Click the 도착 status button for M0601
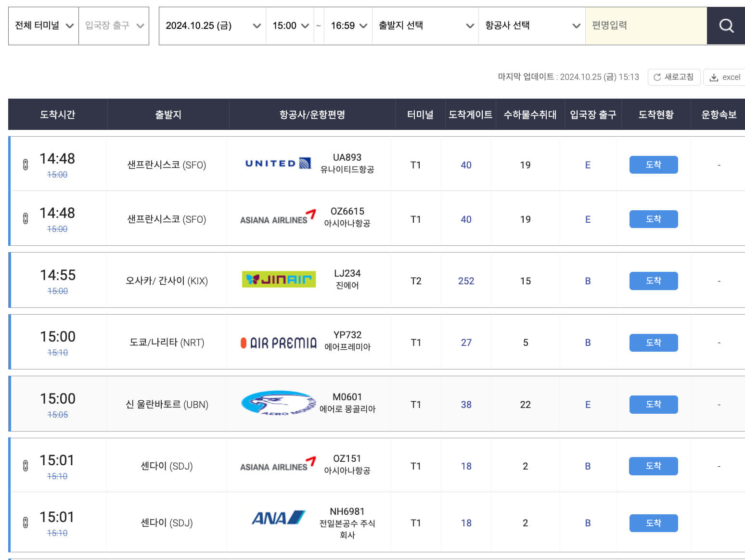This screenshot has height=560, width=745. point(654,404)
